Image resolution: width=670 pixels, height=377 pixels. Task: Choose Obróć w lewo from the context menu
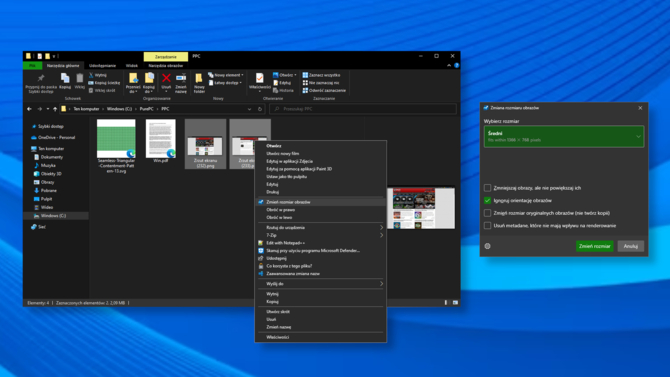(x=320, y=217)
